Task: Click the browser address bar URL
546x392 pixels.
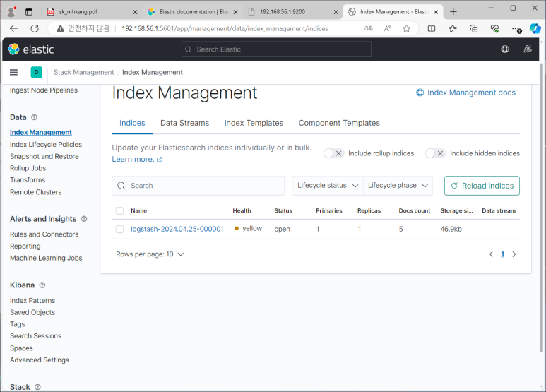Action: tap(225, 28)
